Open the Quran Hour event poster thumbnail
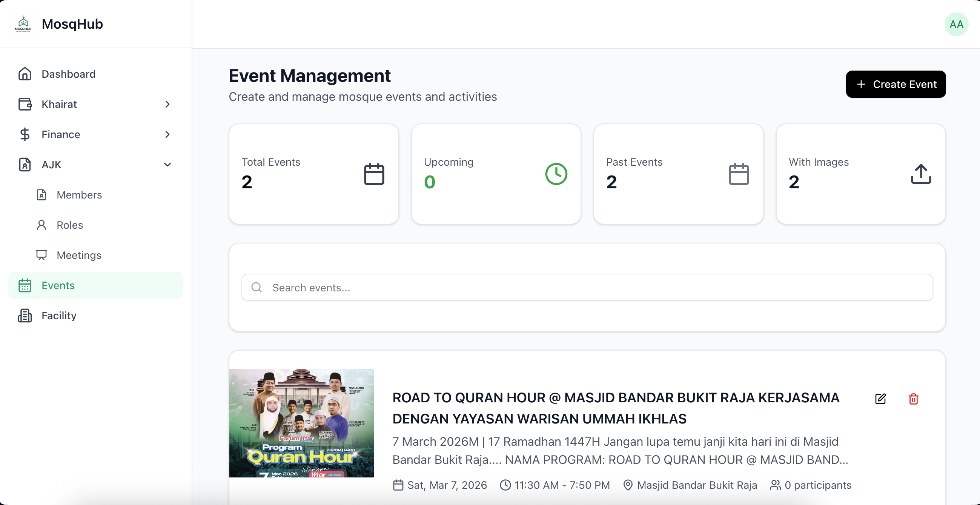980x505 pixels. [x=301, y=423]
